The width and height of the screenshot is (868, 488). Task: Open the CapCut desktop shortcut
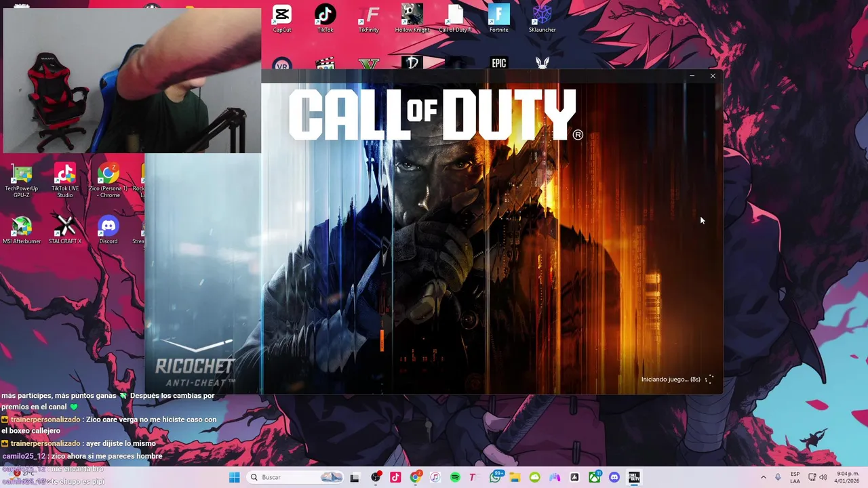tap(282, 18)
